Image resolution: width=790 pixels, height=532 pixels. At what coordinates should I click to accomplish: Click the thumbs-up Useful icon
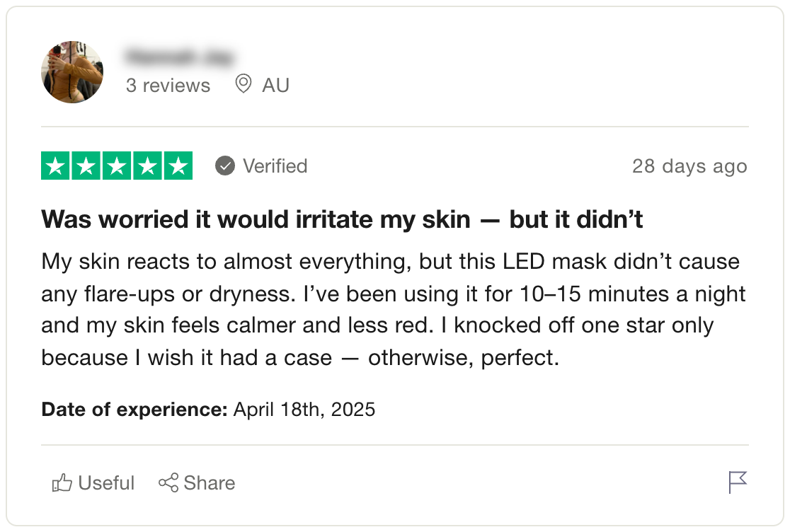62,482
